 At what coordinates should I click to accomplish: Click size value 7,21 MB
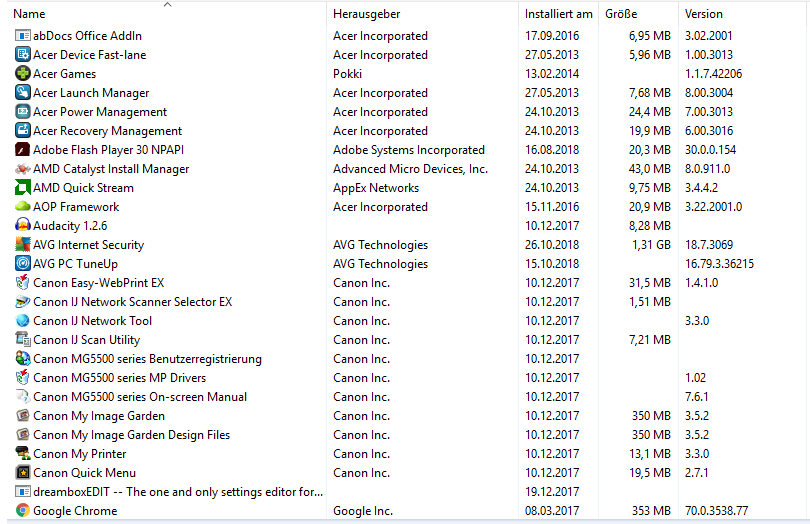(649, 340)
